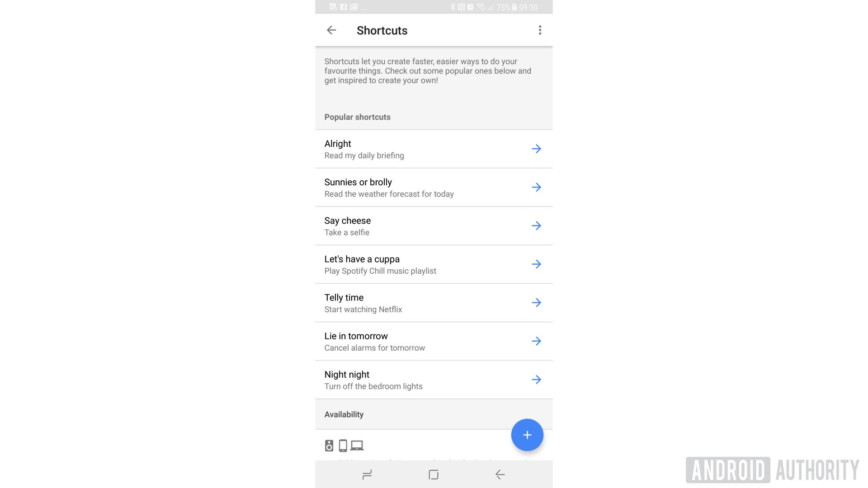
Task: Tap the laptop availability icon
Action: click(x=357, y=446)
